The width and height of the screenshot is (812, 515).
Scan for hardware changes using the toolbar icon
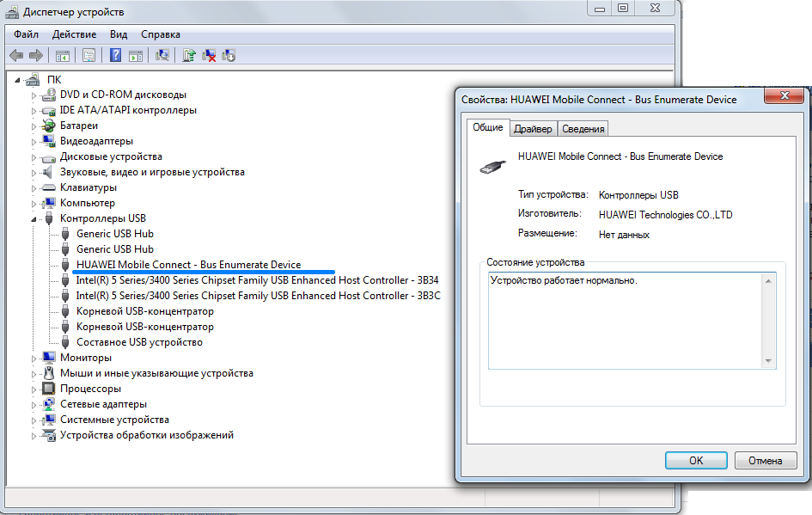(162, 55)
